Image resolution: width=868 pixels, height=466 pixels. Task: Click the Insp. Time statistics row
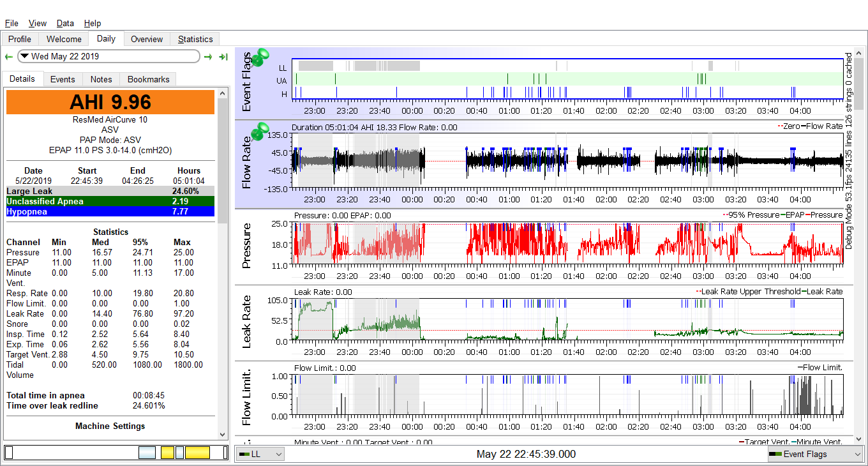coord(110,334)
